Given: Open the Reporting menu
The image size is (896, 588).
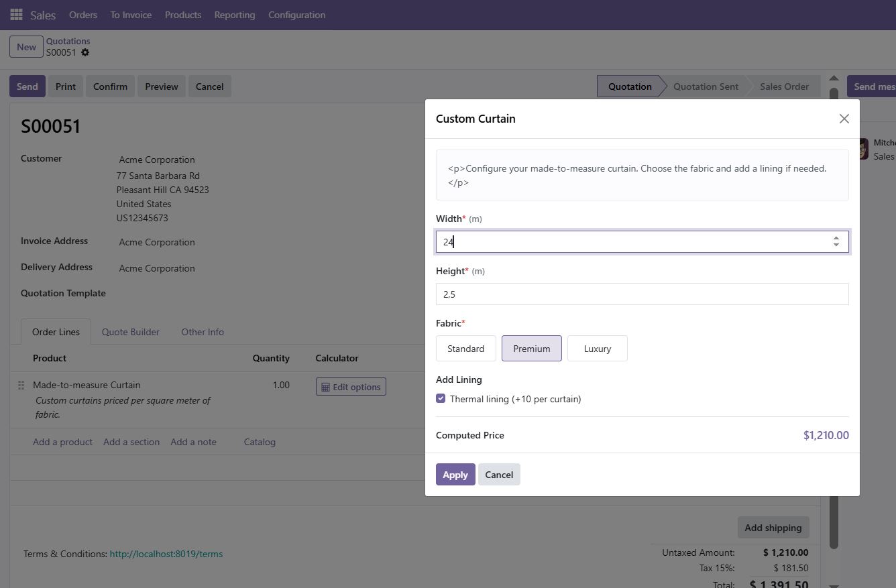Looking at the screenshot, I should (x=235, y=15).
